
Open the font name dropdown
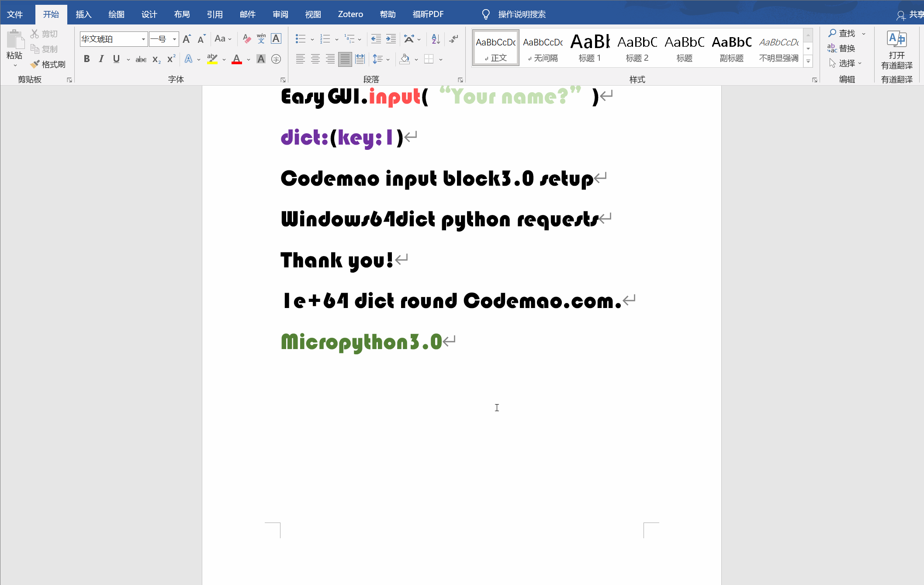143,39
